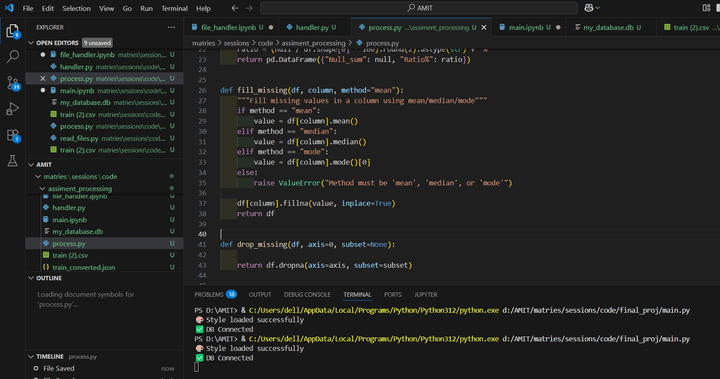This screenshot has height=379, width=720.
Task: Open the Ports panel tab
Action: [393, 294]
